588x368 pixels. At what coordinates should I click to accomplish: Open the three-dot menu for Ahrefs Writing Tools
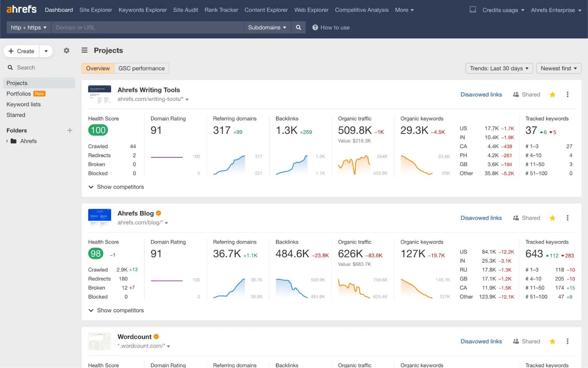567,94
